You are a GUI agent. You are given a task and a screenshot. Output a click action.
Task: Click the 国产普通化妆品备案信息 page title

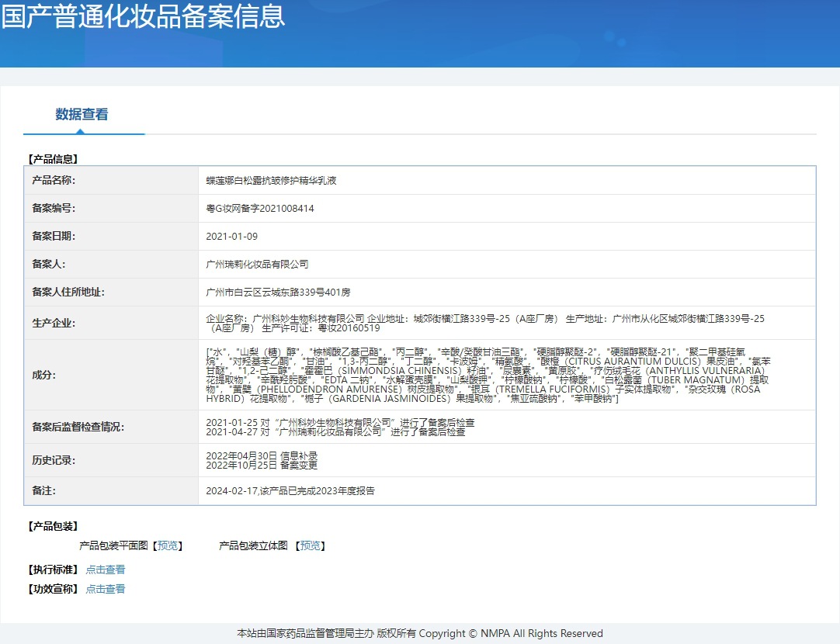143,16
